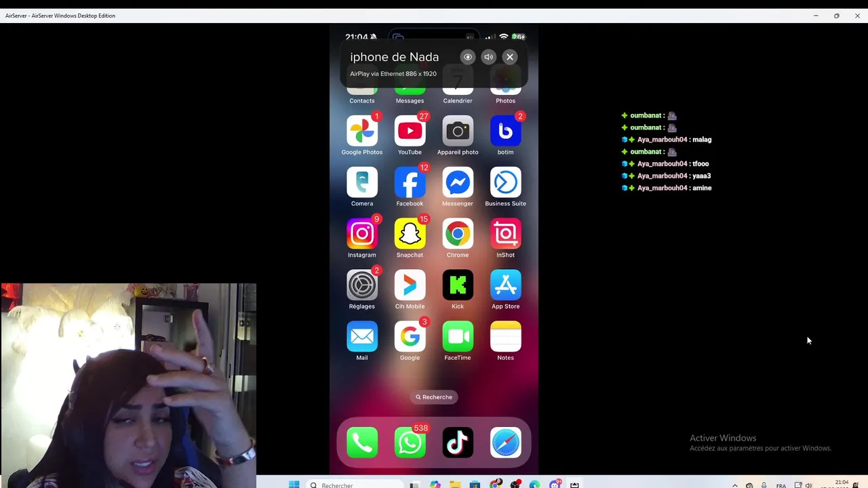Open WhatsApp with 538 badge

click(x=410, y=443)
